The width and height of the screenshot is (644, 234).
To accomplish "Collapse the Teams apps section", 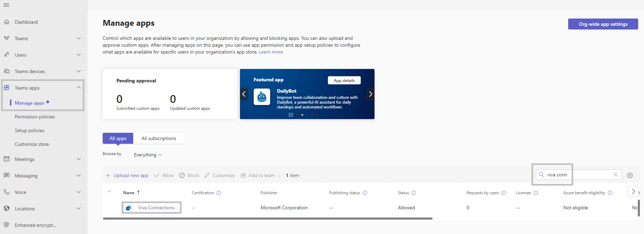I will (78, 88).
